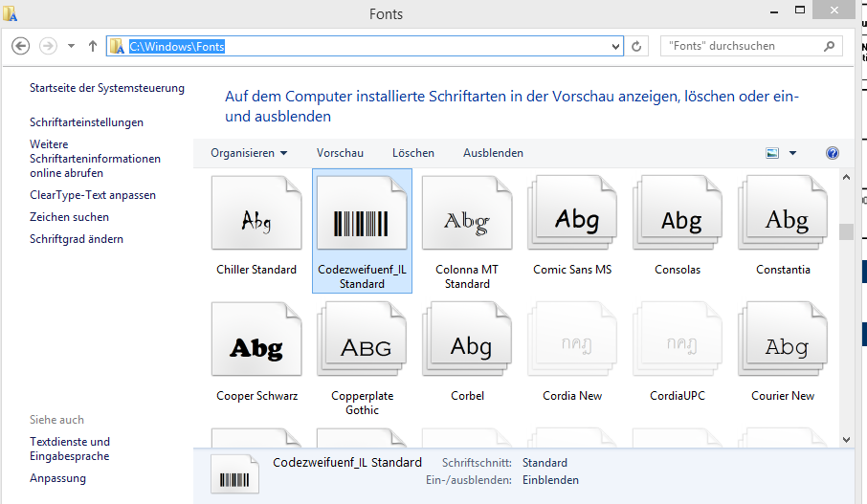The height and width of the screenshot is (504, 867).
Task: Click the Ein-/ausblenden value Einblenden
Action: [x=550, y=480]
